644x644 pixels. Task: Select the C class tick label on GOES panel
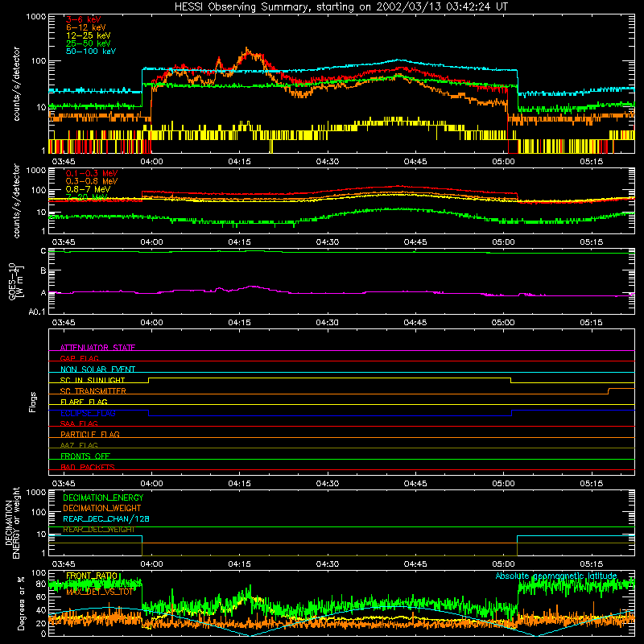pos(43,251)
